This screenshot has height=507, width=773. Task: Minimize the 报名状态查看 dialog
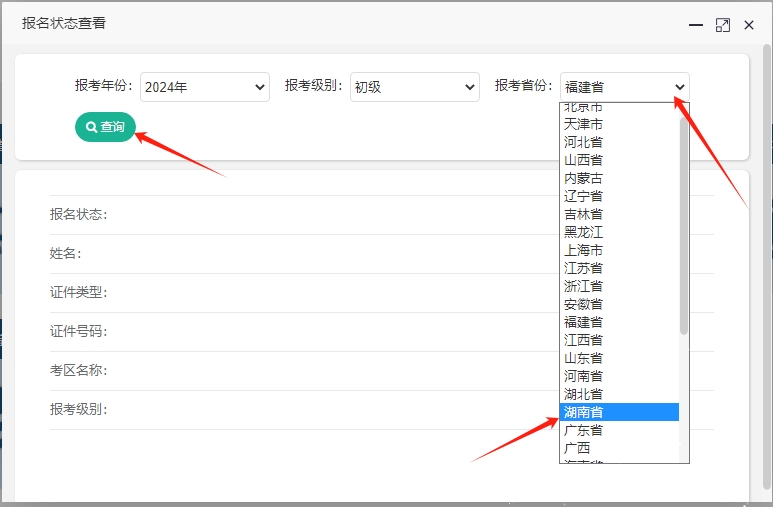(x=696, y=25)
